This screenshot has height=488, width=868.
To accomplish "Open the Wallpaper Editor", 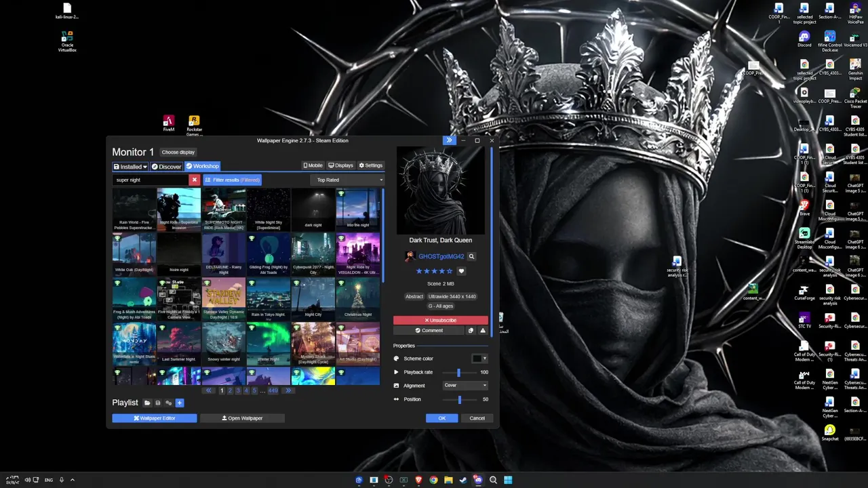I will pyautogui.click(x=155, y=418).
